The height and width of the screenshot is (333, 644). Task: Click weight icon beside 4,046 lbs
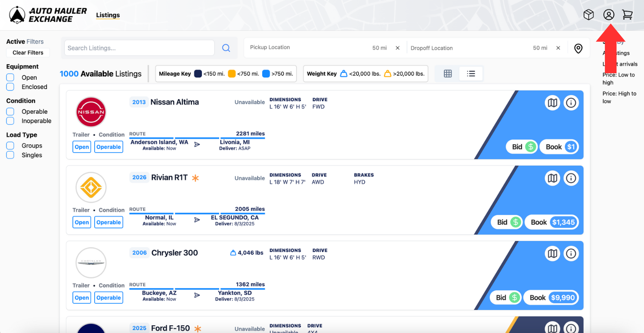point(233,253)
